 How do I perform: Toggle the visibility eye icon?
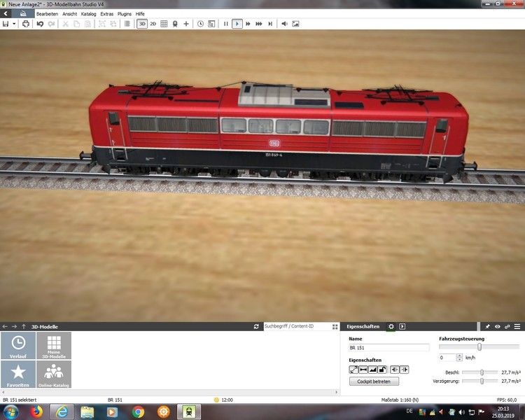pos(498,327)
